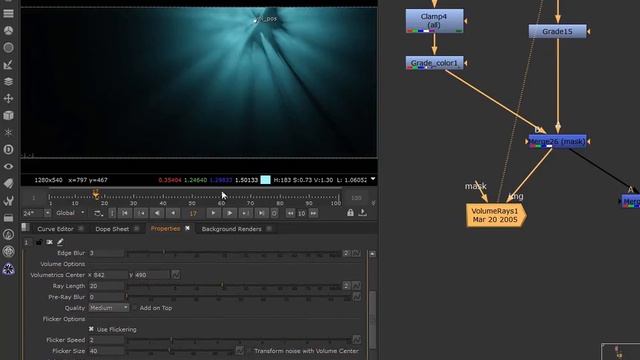Open animation menu for Volumetrics Center

176,275
